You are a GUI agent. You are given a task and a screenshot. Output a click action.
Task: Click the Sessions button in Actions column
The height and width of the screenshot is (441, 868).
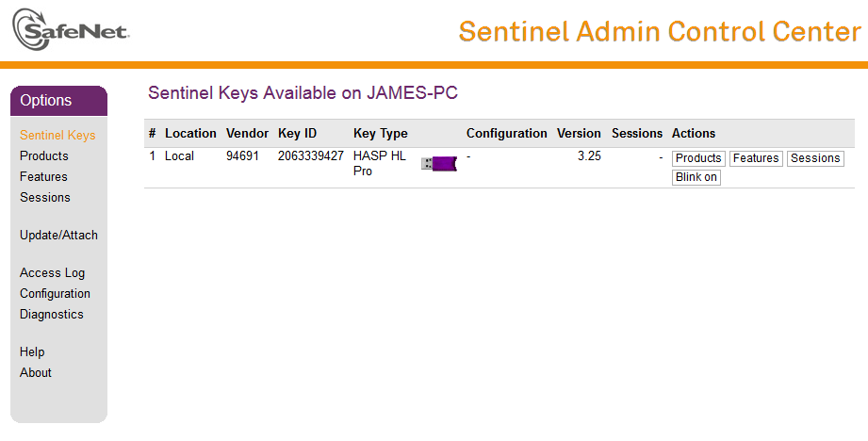(x=815, y=158)
